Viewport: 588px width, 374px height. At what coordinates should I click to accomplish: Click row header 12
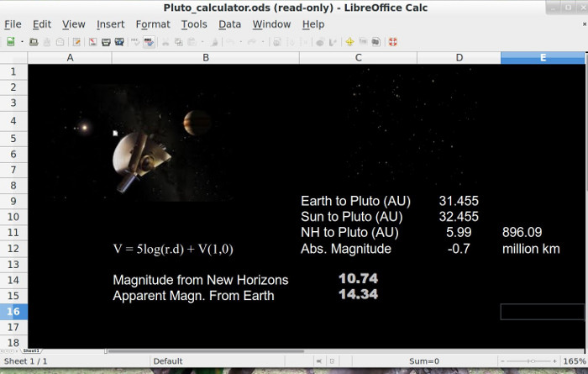(x=13, y=249)
